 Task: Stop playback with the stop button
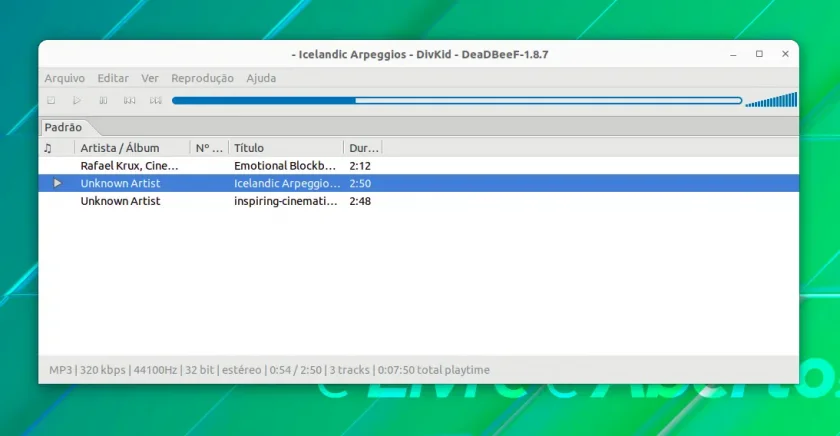click(x=51, y=100)
